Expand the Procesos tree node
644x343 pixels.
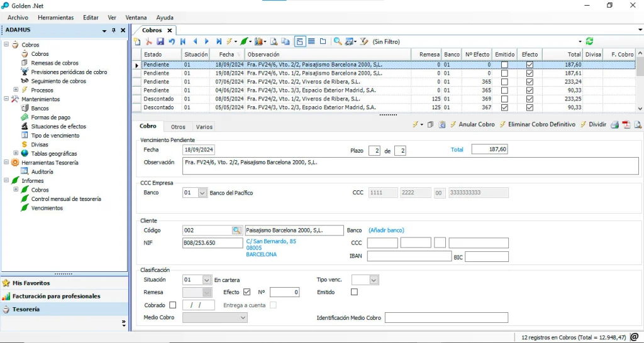[16, 90]
